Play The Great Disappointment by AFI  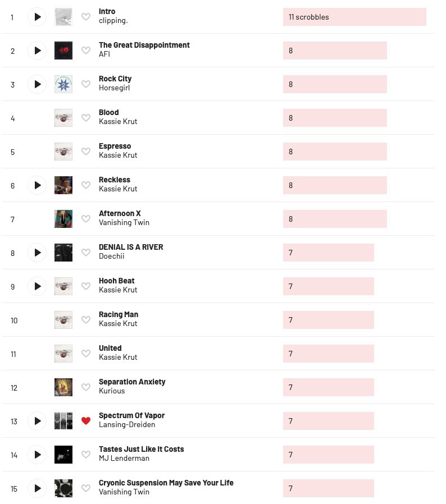click(37, 51)
